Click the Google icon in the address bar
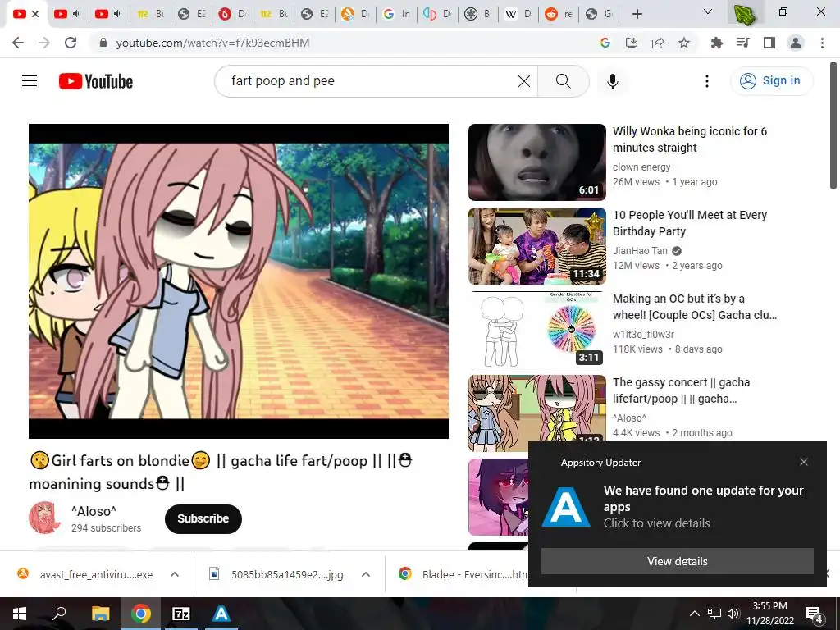This screenshot has width=840, height=630. (605, 43)
